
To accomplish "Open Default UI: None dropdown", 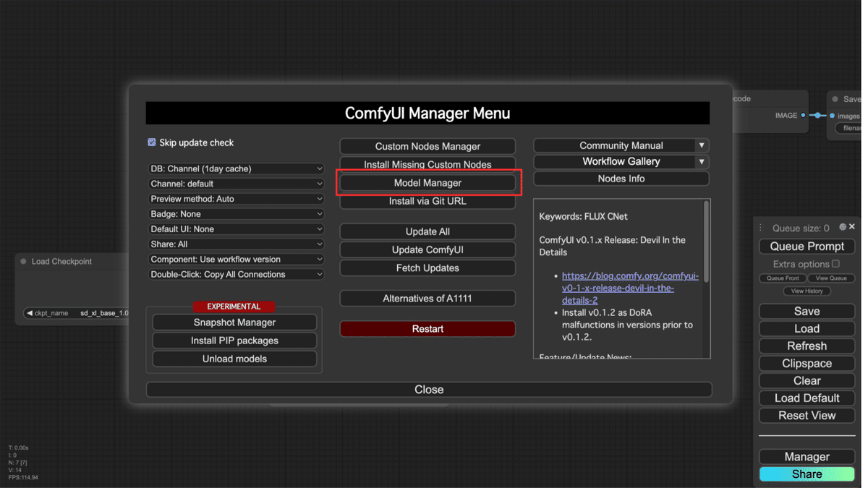I will pos(236,229).
